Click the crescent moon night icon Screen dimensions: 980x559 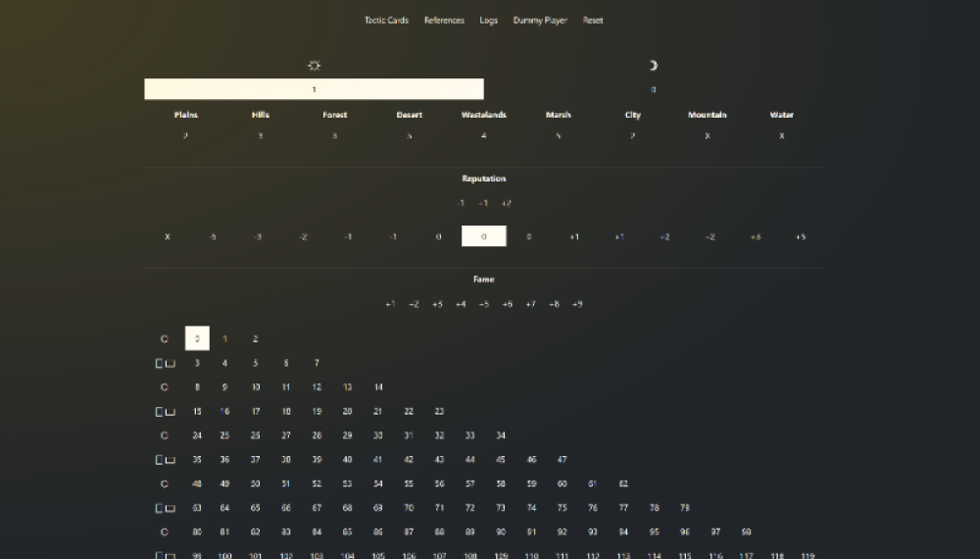pyautogui.click(x=653, y=66)
